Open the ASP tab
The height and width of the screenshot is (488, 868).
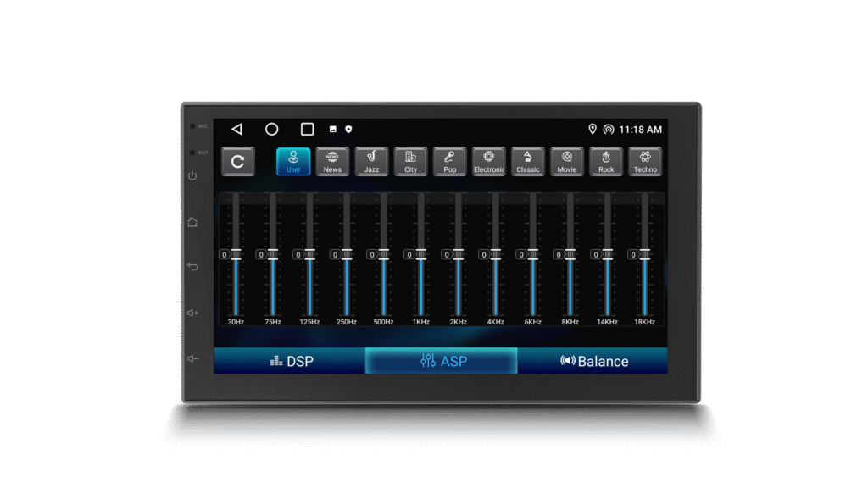[x=441, y=361]
